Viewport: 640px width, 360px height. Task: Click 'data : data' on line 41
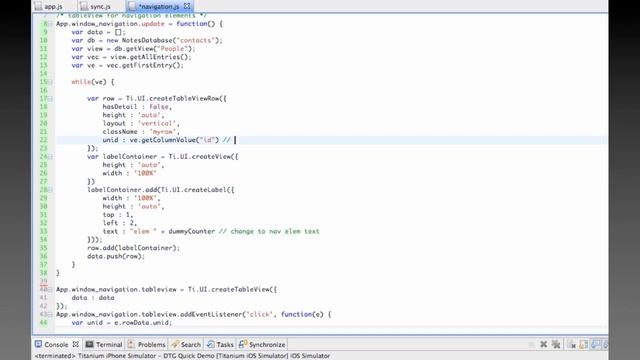coord(93,298)
